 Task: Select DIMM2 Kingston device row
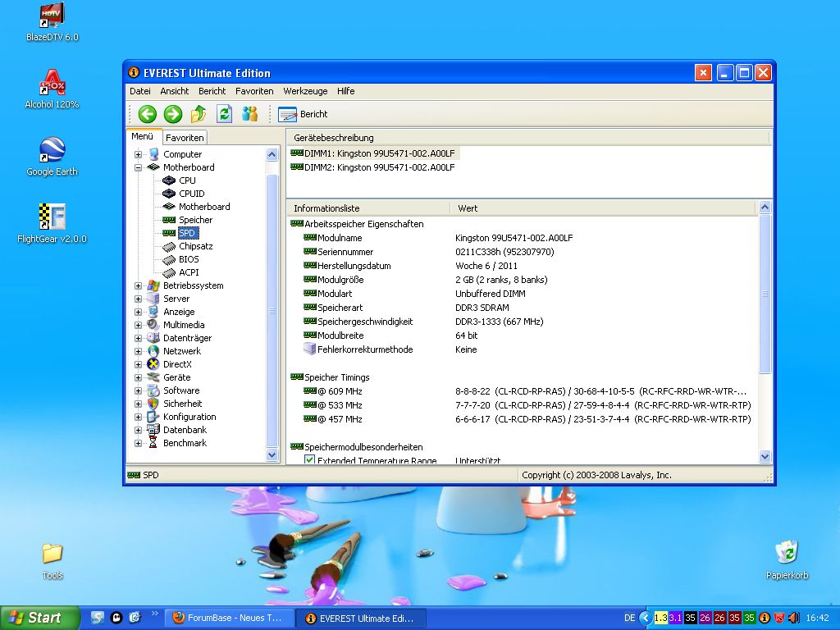point(372,167)
